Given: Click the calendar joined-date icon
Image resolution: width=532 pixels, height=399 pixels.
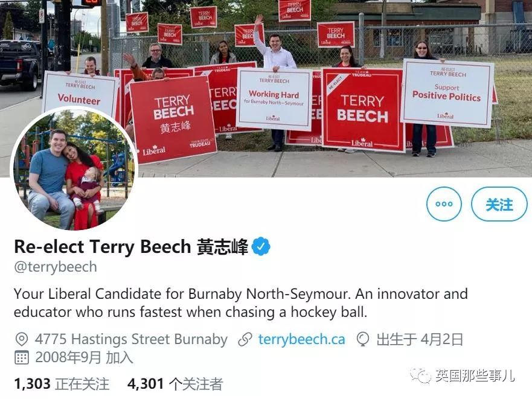Looking at the screenshot, I should click(21, 357).
